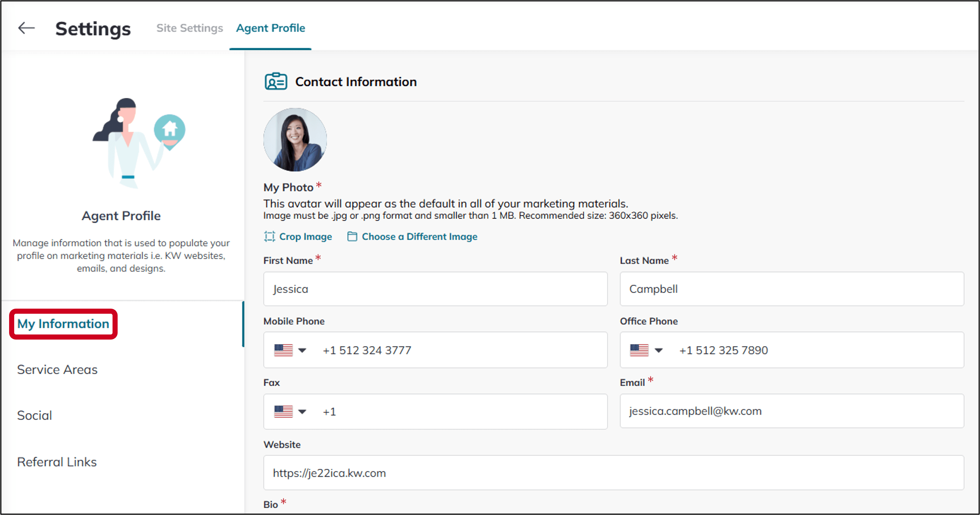Click the US flag in Fax field
The width and height of the screenshot is (980, 515).
[x=283, y=412]
